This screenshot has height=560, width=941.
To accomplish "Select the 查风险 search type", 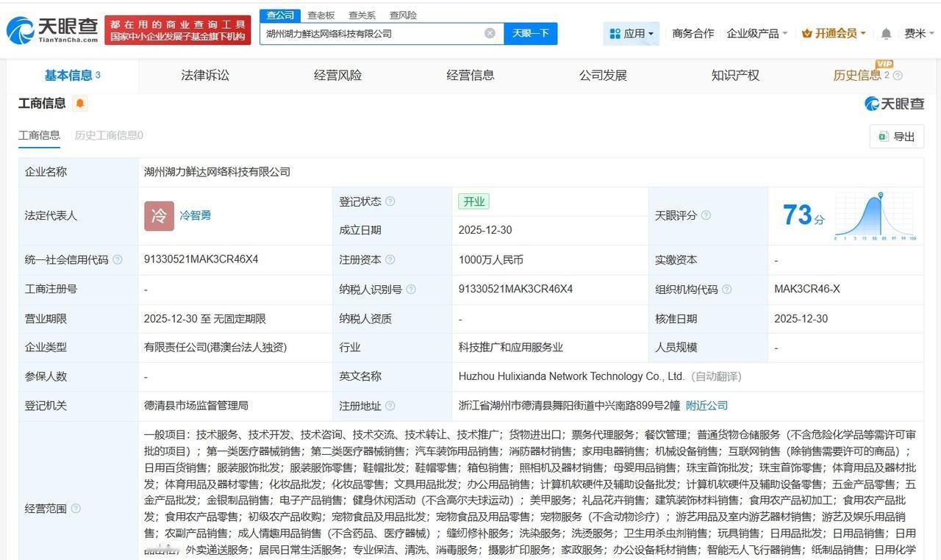I will point(404,15).
